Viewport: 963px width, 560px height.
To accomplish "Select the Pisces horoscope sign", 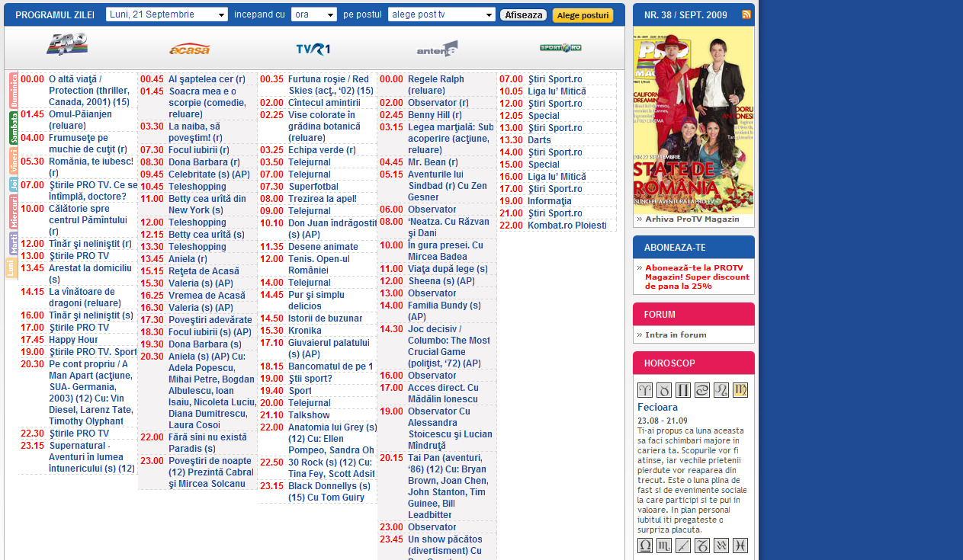I will pyautogui.click(x=740, y=546).
